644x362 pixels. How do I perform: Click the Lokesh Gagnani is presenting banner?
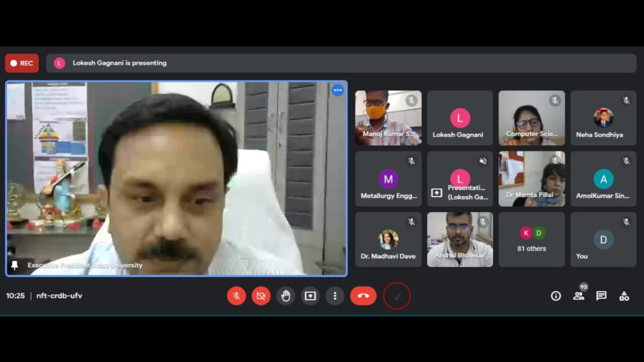341,63
